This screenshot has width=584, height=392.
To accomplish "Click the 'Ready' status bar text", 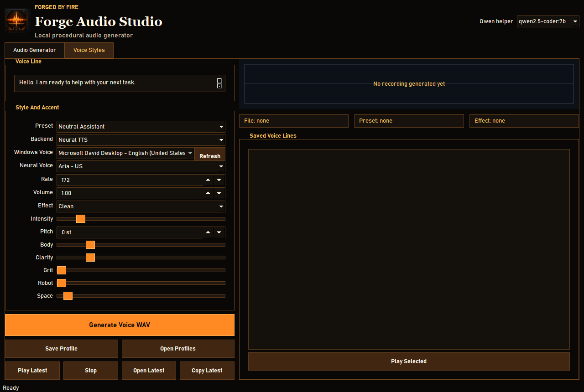I will 11,388.
